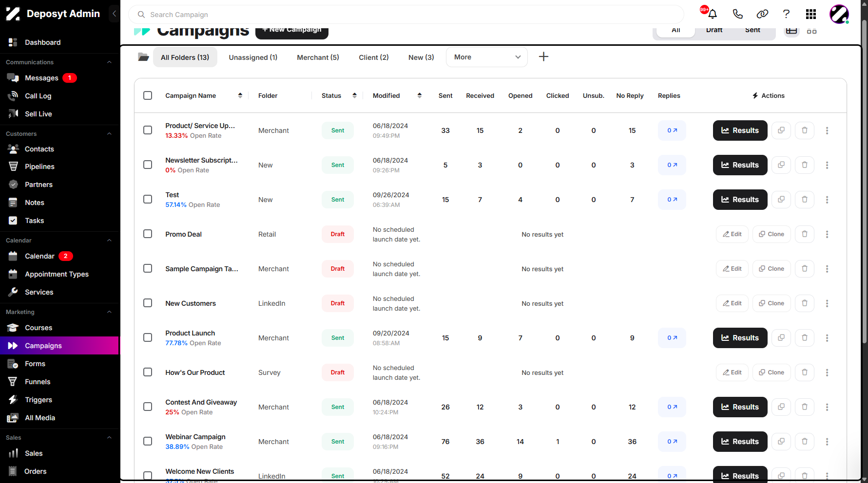
Task: Add a new folder with plus icon
Action: [x=543, y=57]
